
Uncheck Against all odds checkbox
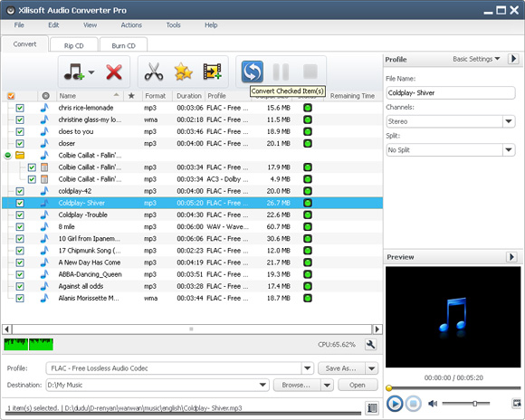[x=20, y=286]
